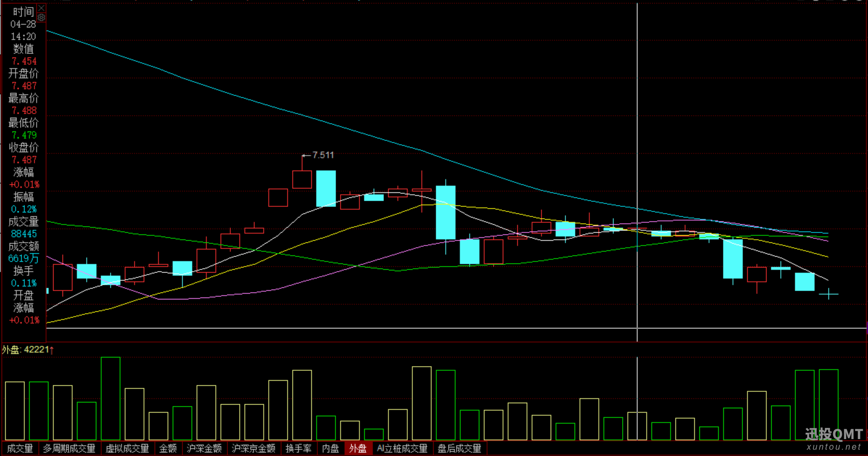Click the 数值 7.454 value
Viewport: 868px width, 456px height.
24,61
